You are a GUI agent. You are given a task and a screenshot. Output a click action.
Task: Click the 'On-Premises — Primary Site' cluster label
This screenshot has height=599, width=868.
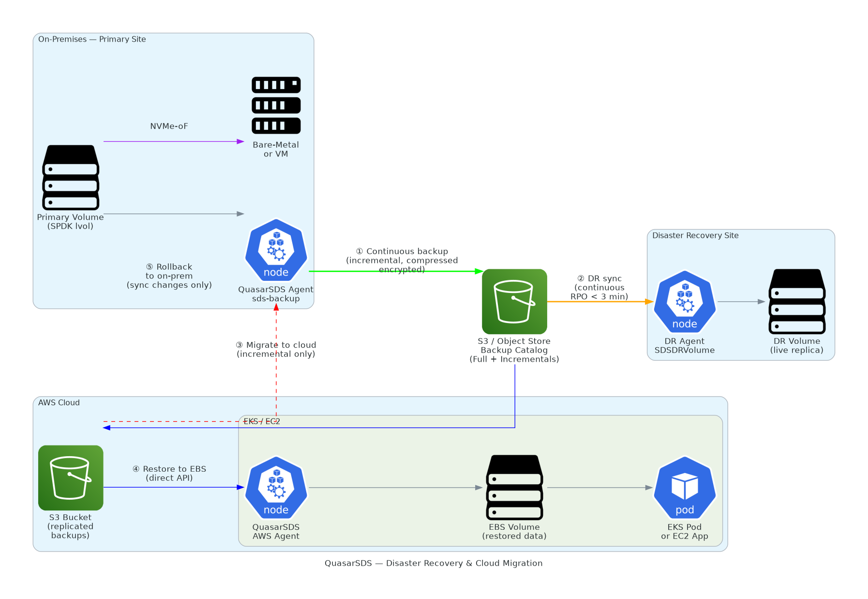click(x=92, y=39)
